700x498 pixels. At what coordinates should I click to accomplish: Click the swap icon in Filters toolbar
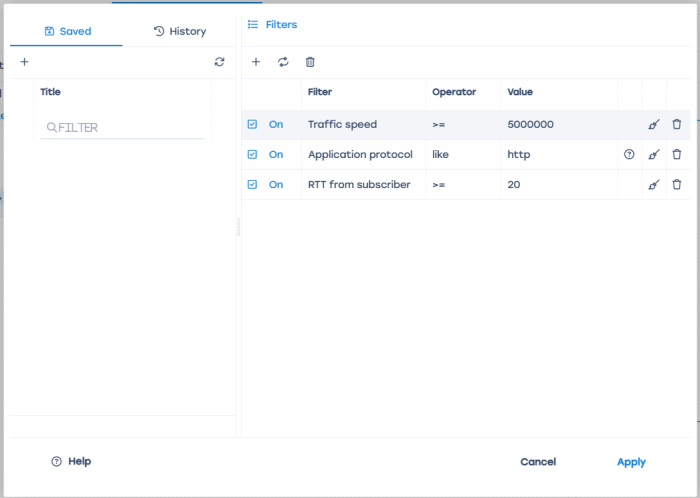pyautogui.click(x=283, y=62)
